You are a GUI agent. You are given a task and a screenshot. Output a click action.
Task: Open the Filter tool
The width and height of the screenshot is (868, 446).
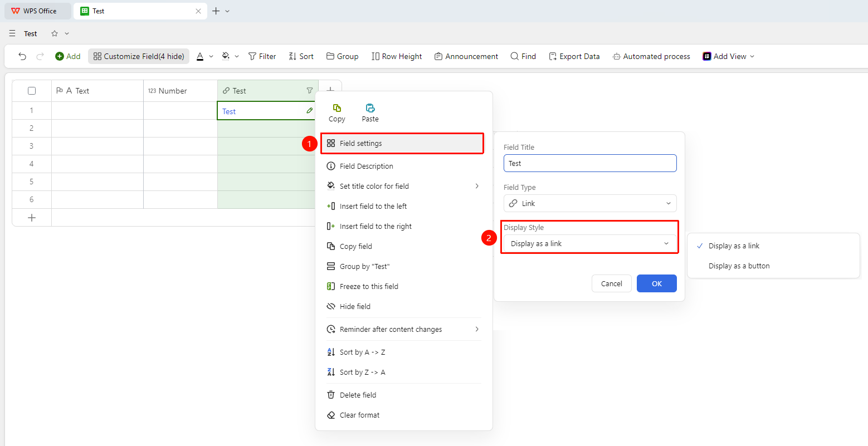(x=262, y=56)
